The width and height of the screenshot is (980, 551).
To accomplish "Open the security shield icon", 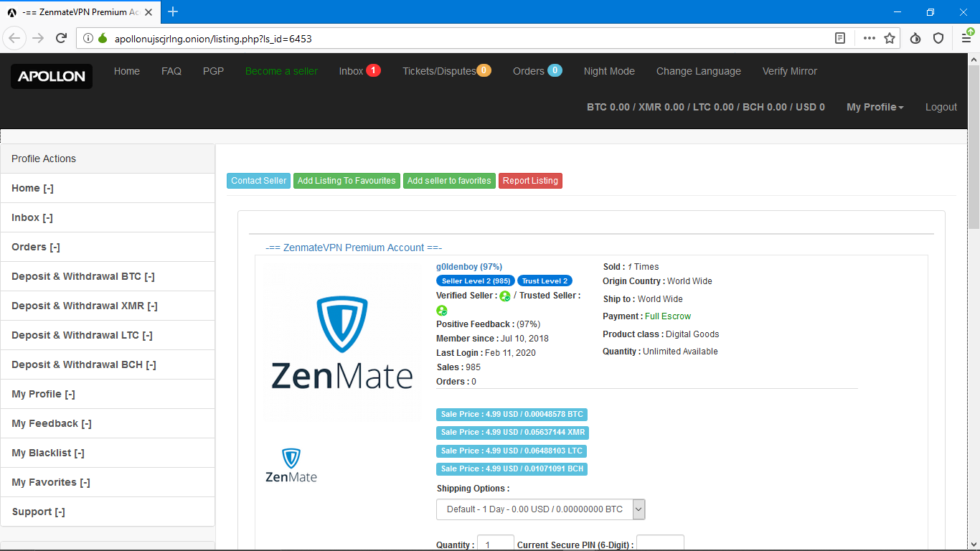I will point(938,39).
